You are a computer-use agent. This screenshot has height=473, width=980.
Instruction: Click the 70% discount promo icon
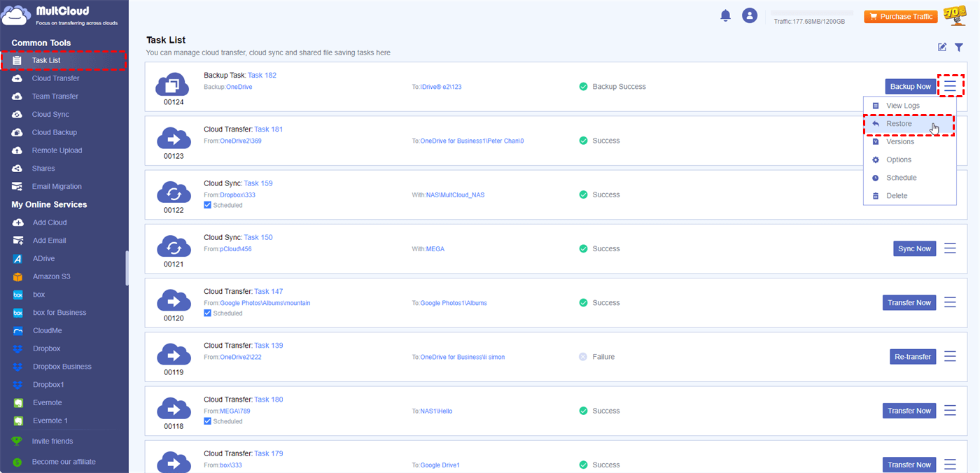pyautogui.click(x=955, y=15)
